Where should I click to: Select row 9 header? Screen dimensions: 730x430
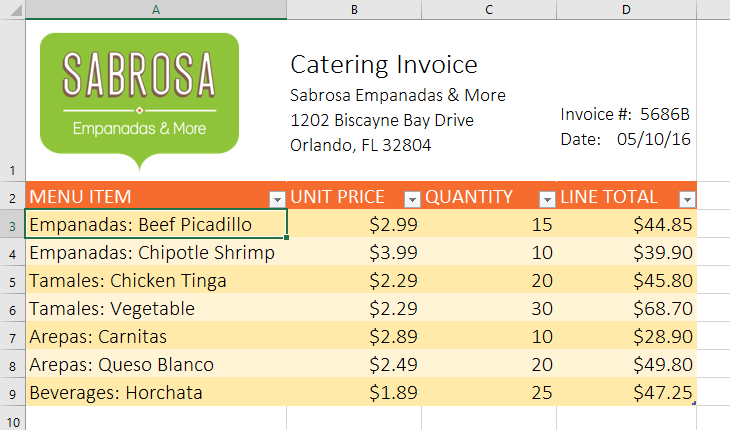point(12,393)
